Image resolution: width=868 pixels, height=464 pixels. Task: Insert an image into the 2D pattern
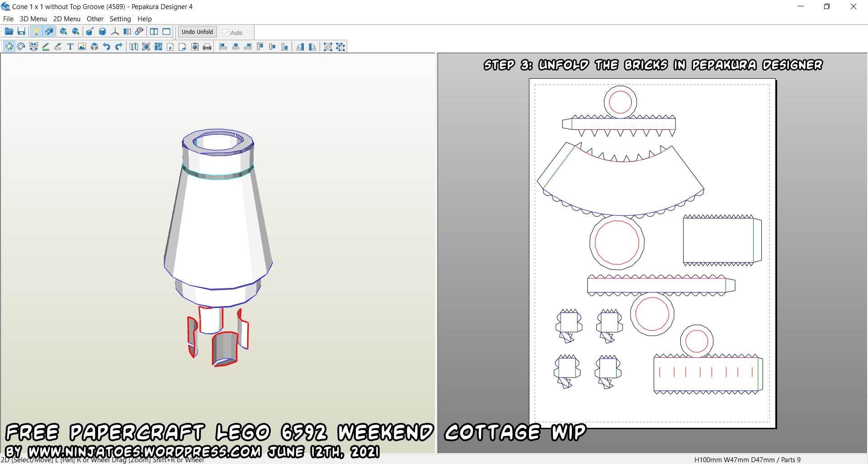tap(82, 47)
